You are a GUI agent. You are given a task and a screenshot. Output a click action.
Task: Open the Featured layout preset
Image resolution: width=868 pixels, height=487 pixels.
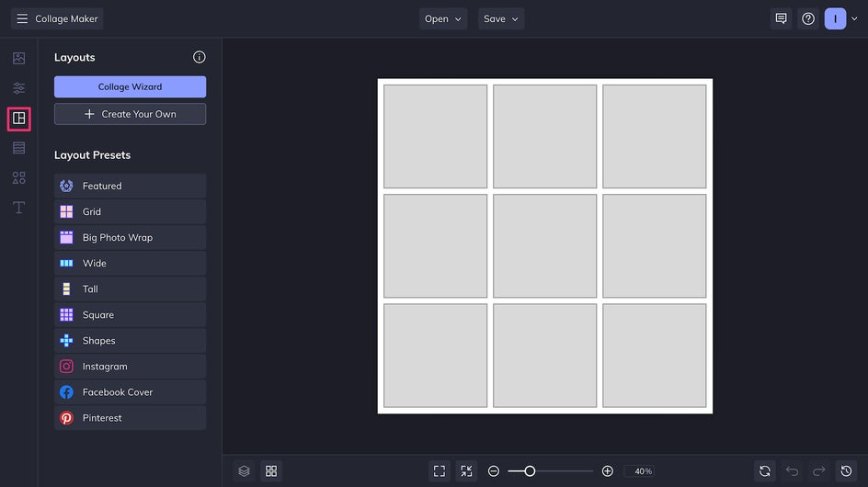coord(130,186)
